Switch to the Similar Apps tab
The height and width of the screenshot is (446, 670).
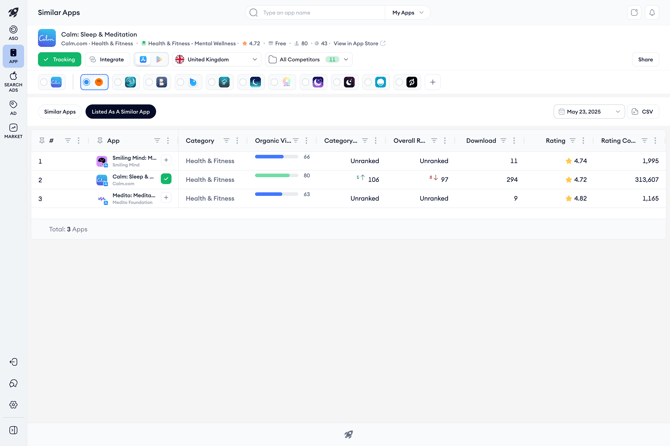[x=60, y=112]
